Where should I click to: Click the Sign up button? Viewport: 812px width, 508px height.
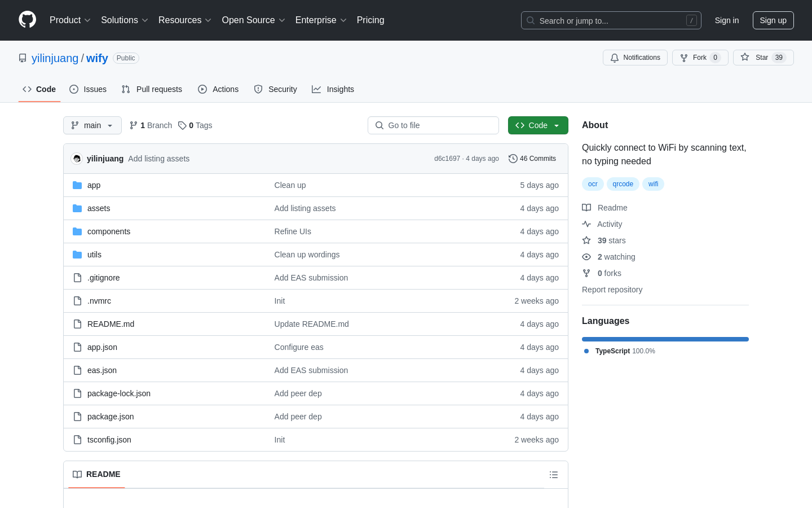point(773,20)
